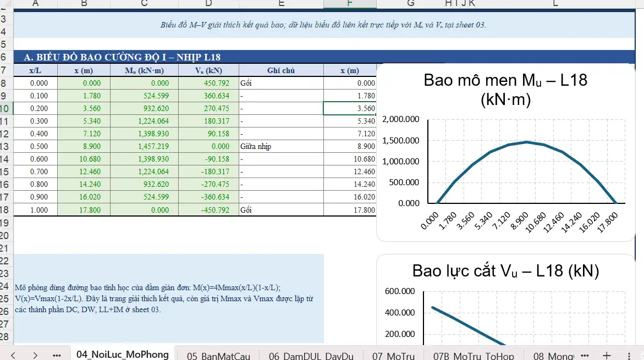This screenshot has height=360, width=644.
Task: Show more sheets with the ellipsis after 08_Mong
Action: point(585,356)
